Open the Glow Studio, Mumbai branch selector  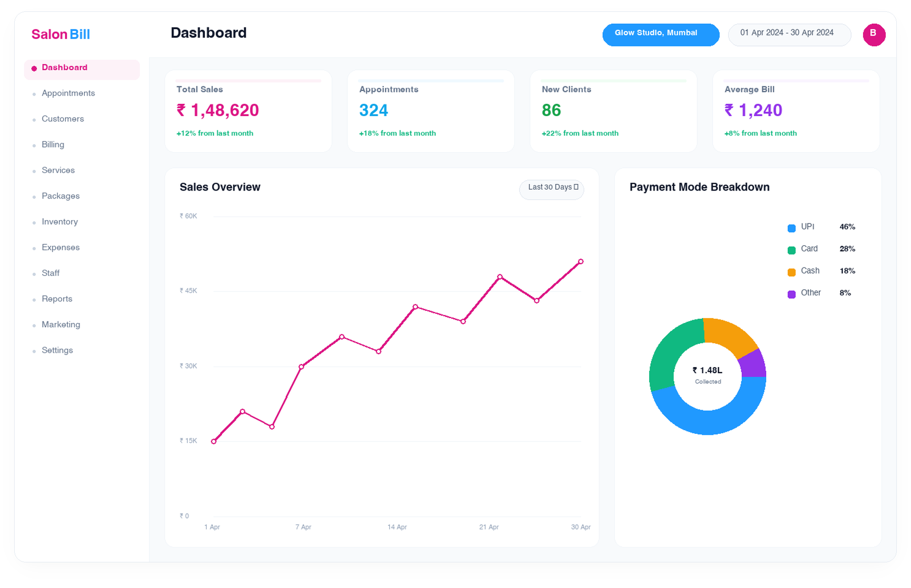(660, 35)
